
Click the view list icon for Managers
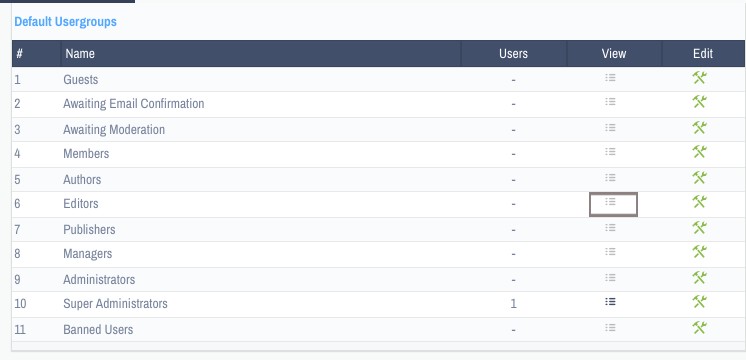point(610,251)
